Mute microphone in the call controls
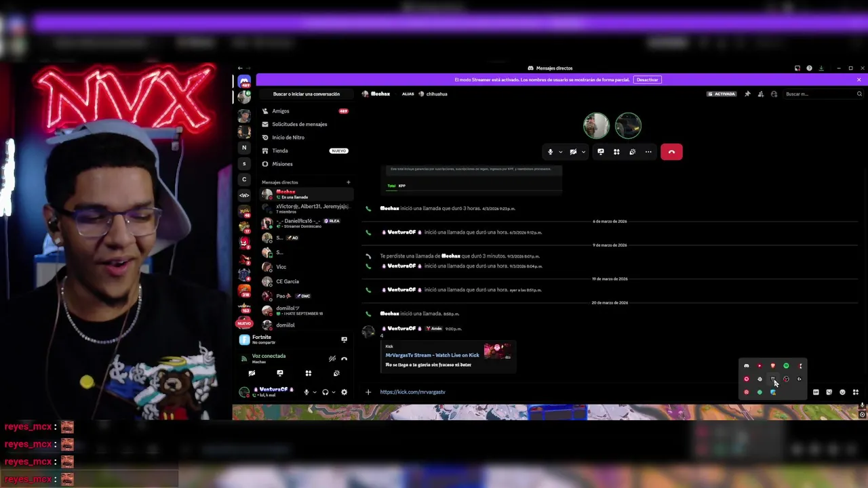868x488 pixels. point(550,152)
